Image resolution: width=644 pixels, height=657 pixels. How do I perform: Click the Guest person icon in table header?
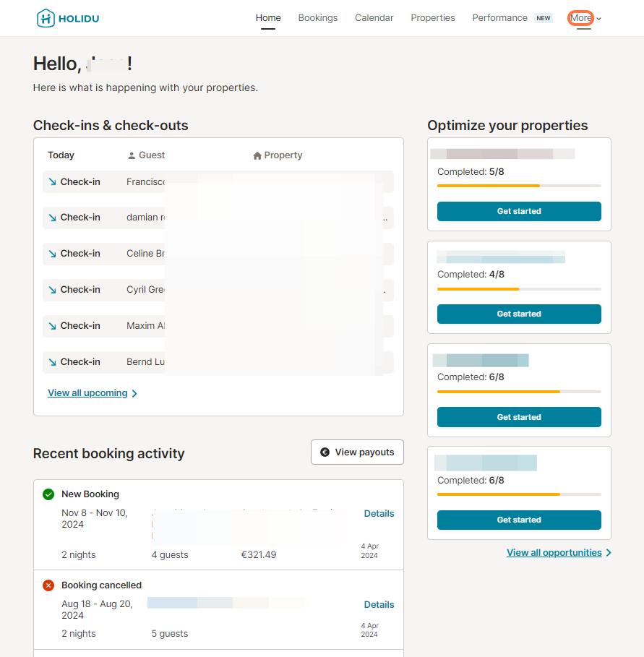[132, 155]
